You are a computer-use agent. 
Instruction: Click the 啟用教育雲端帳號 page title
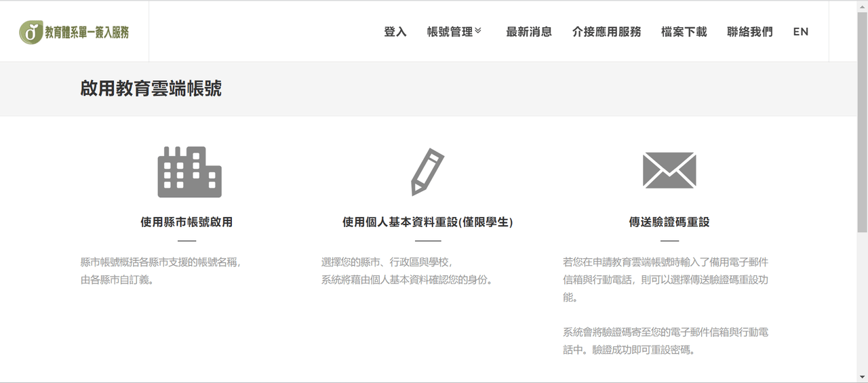click(151, 89)
